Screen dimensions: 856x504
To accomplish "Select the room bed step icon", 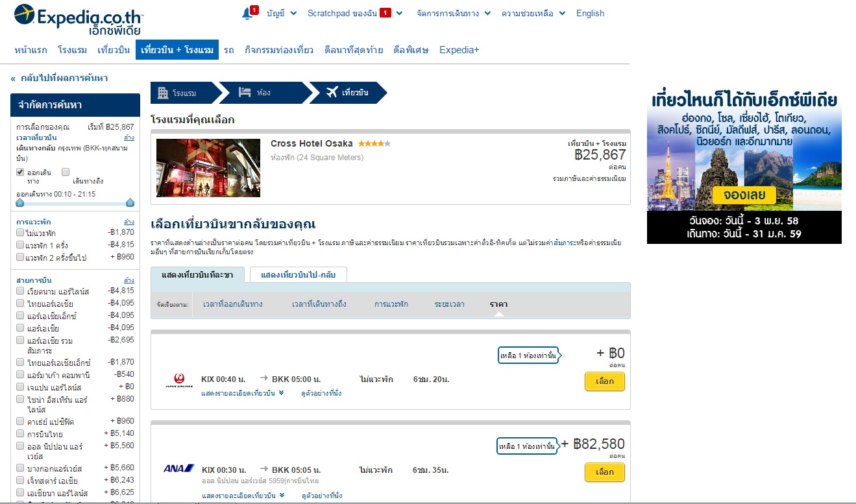I will (245, 92).
